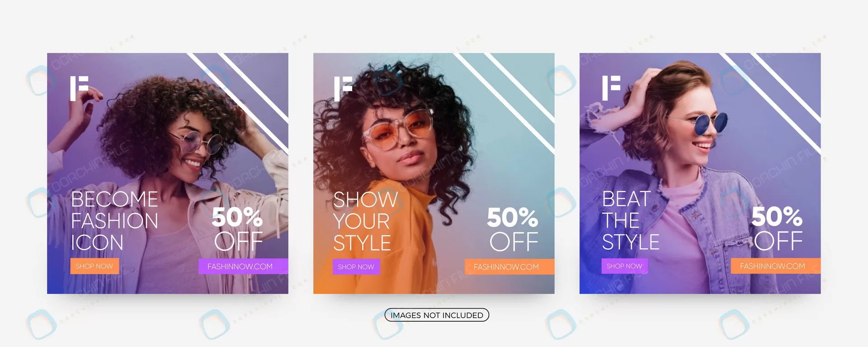The image size is (868, 347).
Task: Click 50% OFF text on middle banner
Action: coord(513,229)
